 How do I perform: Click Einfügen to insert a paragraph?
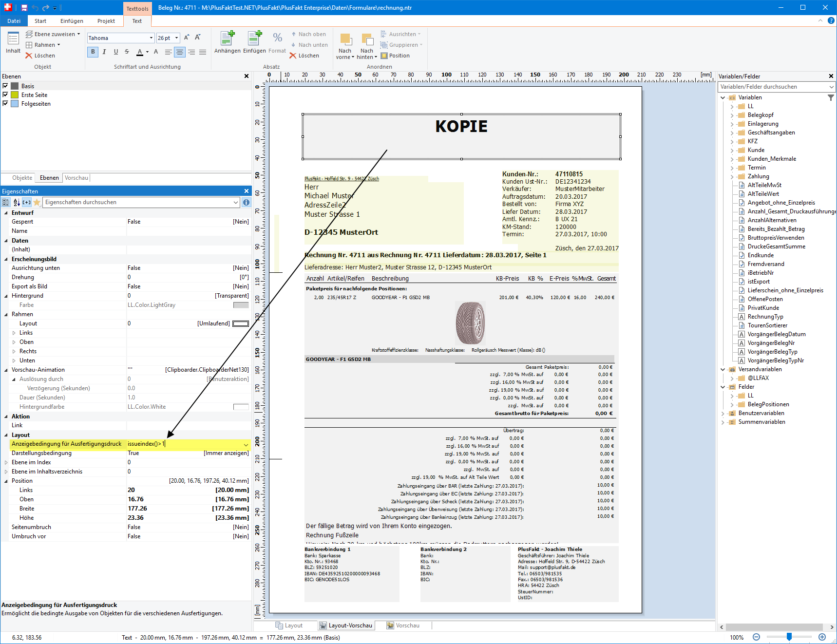(254, 42)
